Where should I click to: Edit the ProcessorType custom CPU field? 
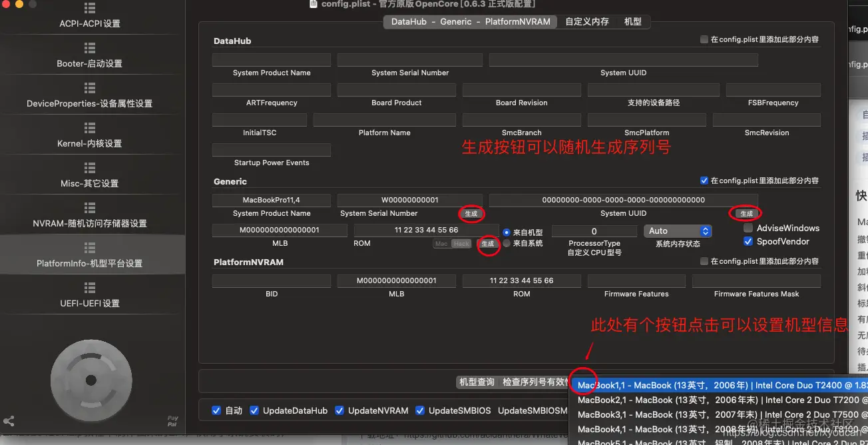tap(594, 230)
